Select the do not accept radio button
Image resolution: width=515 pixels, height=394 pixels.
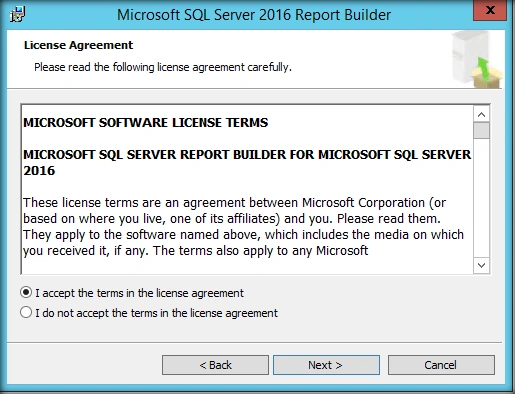point(26,313)
